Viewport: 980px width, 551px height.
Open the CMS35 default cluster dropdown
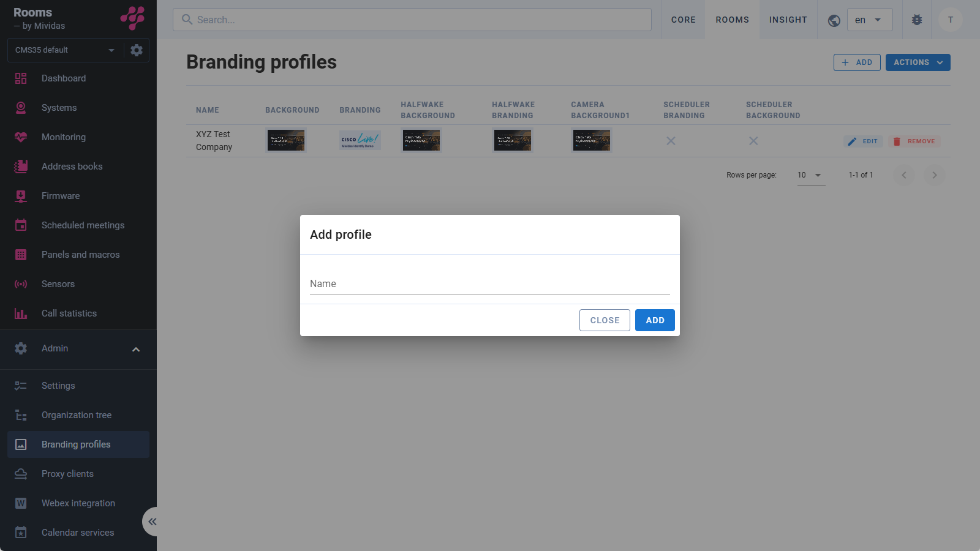tap(66, 50)
